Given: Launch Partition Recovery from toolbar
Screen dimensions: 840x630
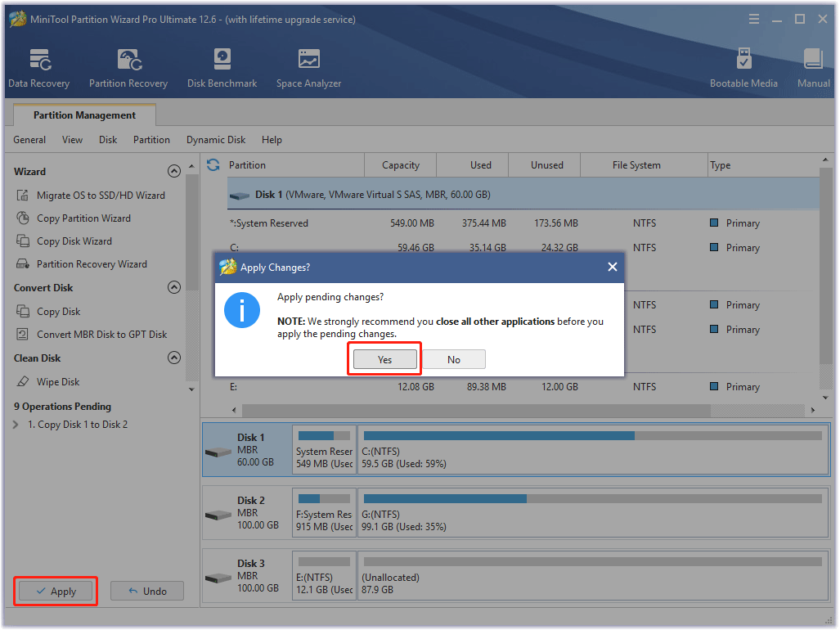Looking at the screenshot, I should click(x=128, y=68).
